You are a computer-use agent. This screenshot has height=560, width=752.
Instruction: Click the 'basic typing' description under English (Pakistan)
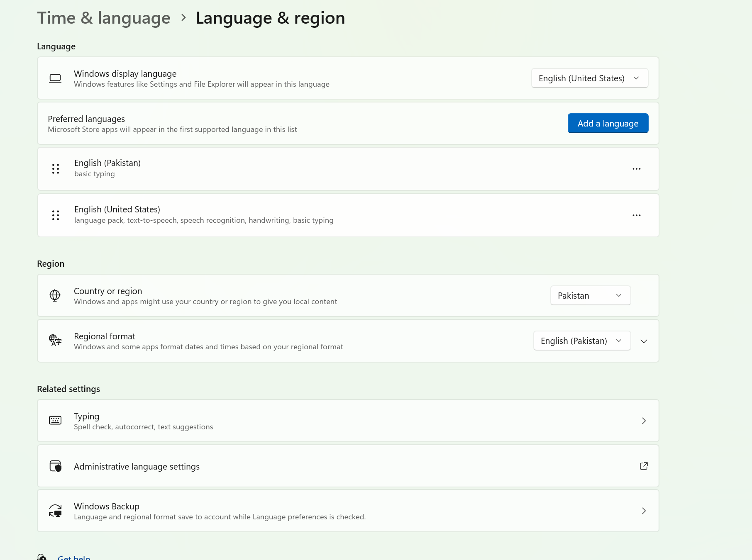[95, 174]
